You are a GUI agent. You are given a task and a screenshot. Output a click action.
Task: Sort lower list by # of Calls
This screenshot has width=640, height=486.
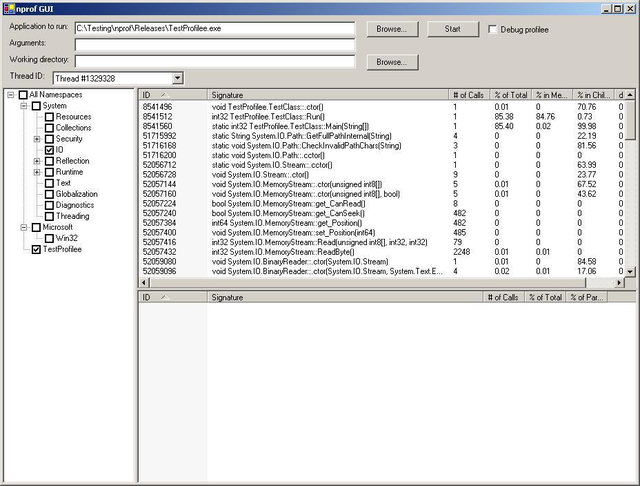pos(504,297)
